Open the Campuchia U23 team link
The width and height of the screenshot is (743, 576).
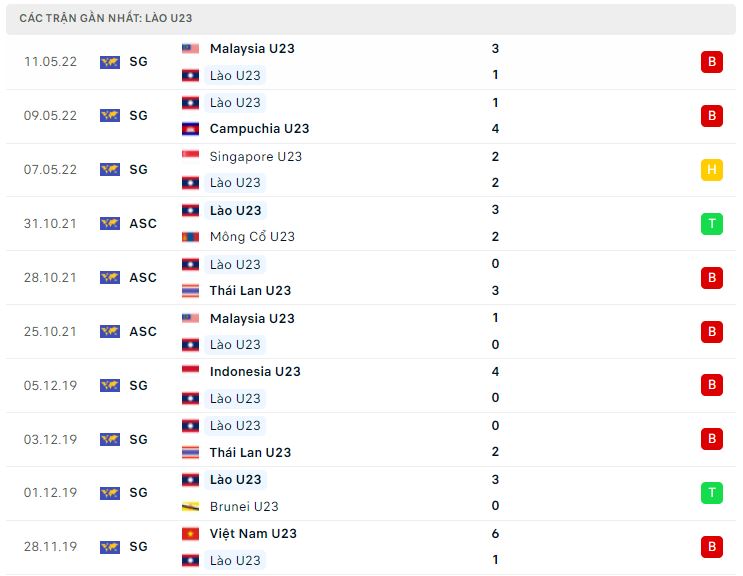pyautogui.click(x=259, y=129)
